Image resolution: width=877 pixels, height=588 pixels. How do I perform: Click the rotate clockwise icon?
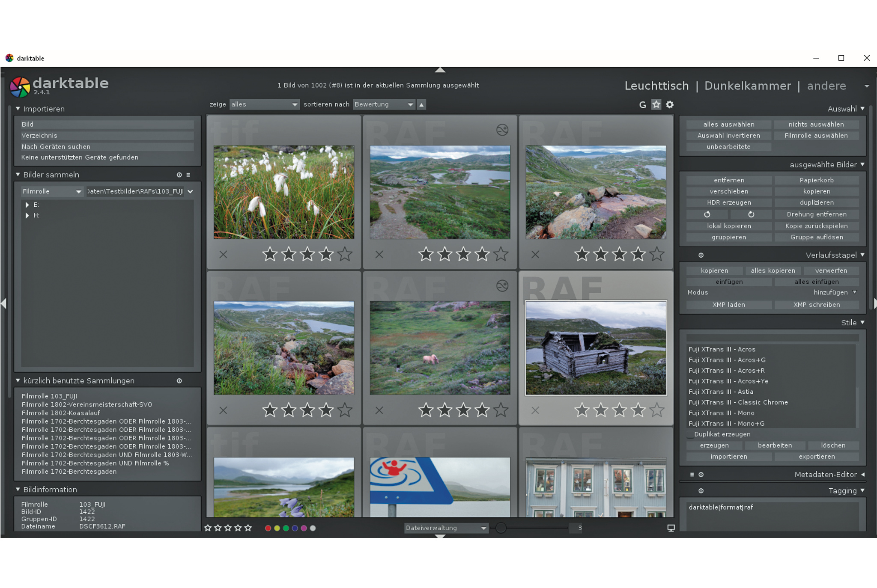tap(751, 214)
